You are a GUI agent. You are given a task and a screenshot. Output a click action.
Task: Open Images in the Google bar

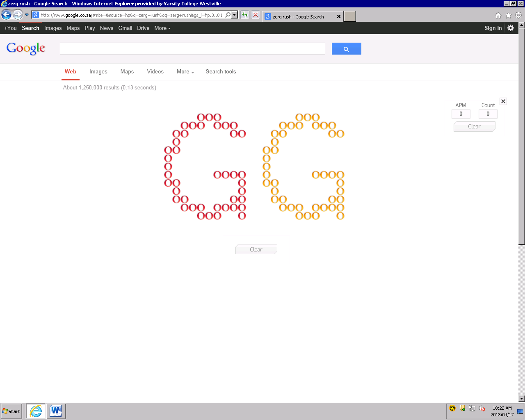click(53, 28)
